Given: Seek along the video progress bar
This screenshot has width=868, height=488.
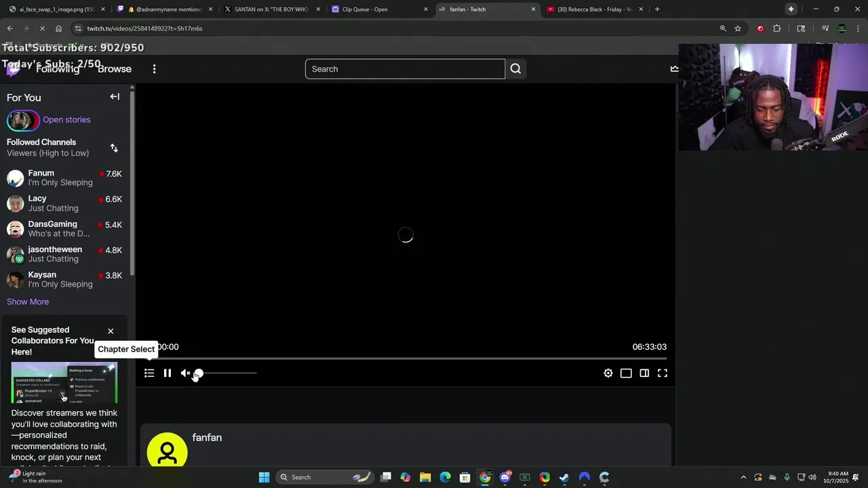Looking at the screenshot, I should (x=405, y=358).
